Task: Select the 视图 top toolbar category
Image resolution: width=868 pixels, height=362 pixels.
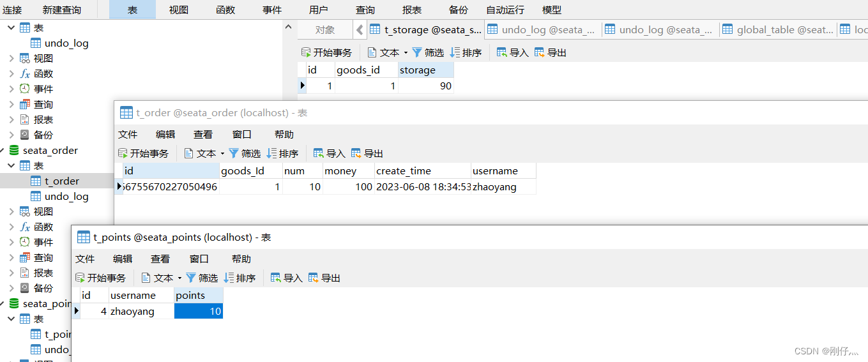Action: pos(179,10)
